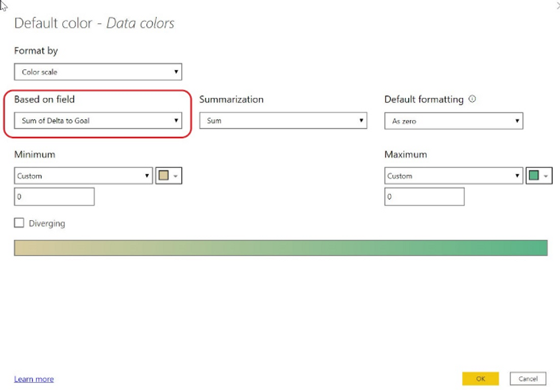Cancel the Default color dialog

pos(529,379)
